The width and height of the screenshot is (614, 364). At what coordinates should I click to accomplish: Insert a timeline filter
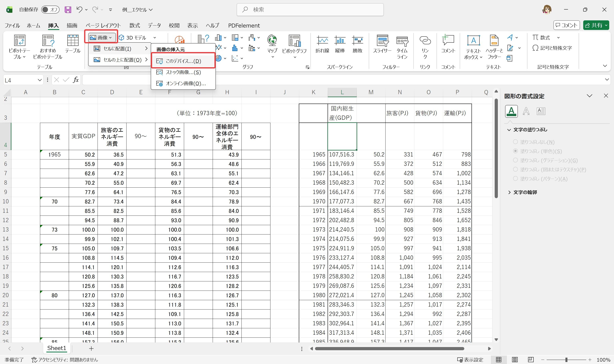click(402, 47)
